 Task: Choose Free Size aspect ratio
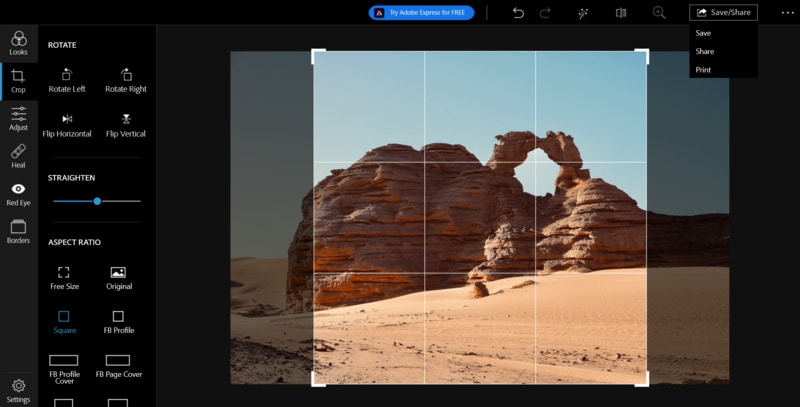64,278
